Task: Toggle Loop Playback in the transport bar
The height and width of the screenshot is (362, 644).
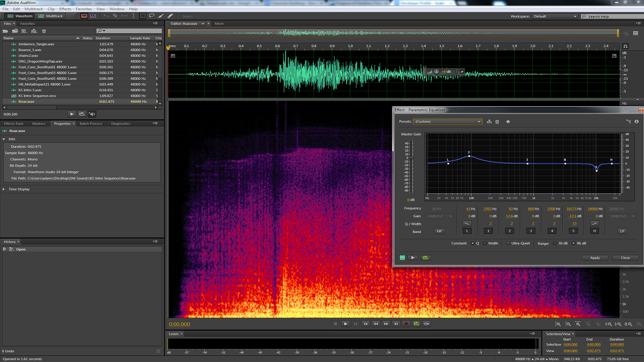Action: [416, 324]
